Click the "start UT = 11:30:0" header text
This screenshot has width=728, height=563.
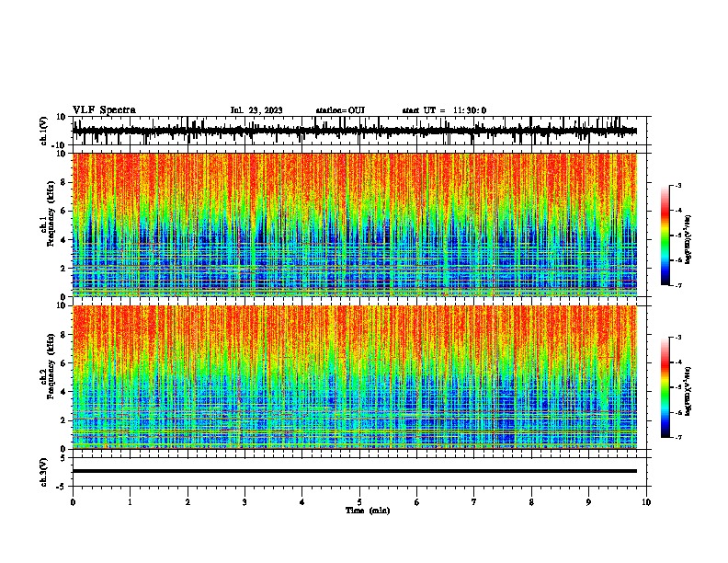pyautogui.click(x=444, y=110)
